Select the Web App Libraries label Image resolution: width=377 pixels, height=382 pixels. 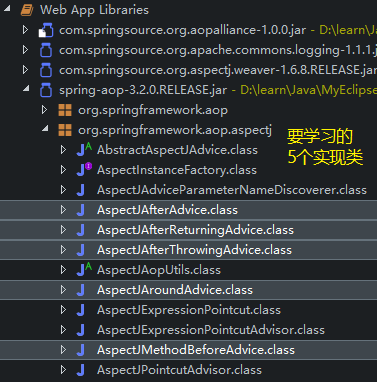point(94,10)
